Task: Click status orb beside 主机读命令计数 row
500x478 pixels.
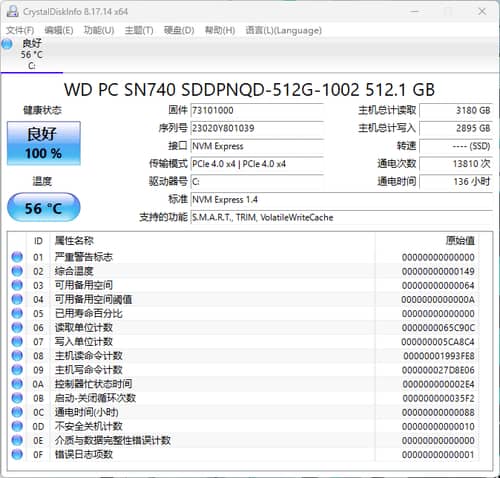Action: 17,356
